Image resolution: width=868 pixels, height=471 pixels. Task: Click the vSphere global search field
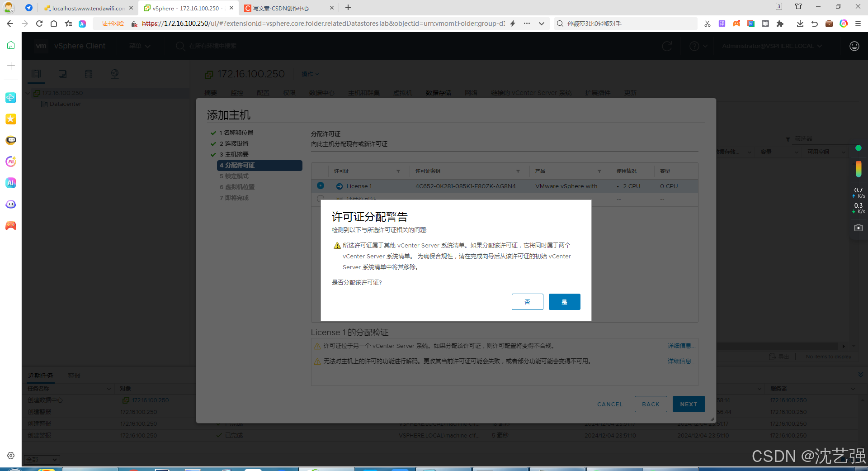(212, 46)
